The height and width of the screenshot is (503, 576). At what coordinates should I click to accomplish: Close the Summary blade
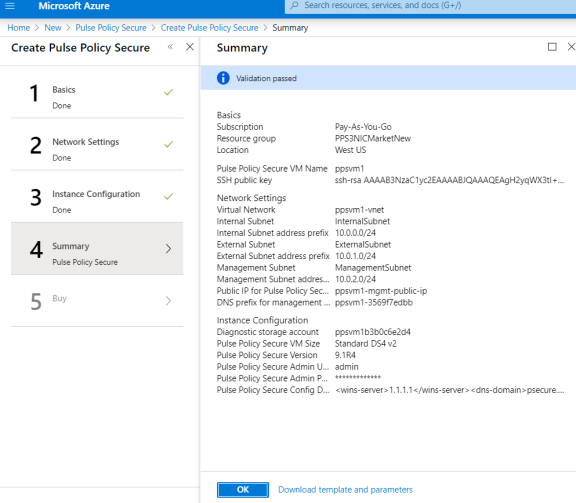[571, 47]
